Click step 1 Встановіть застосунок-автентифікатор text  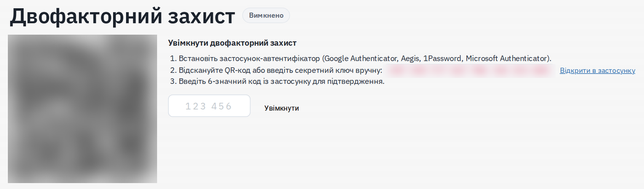point(364,59)
